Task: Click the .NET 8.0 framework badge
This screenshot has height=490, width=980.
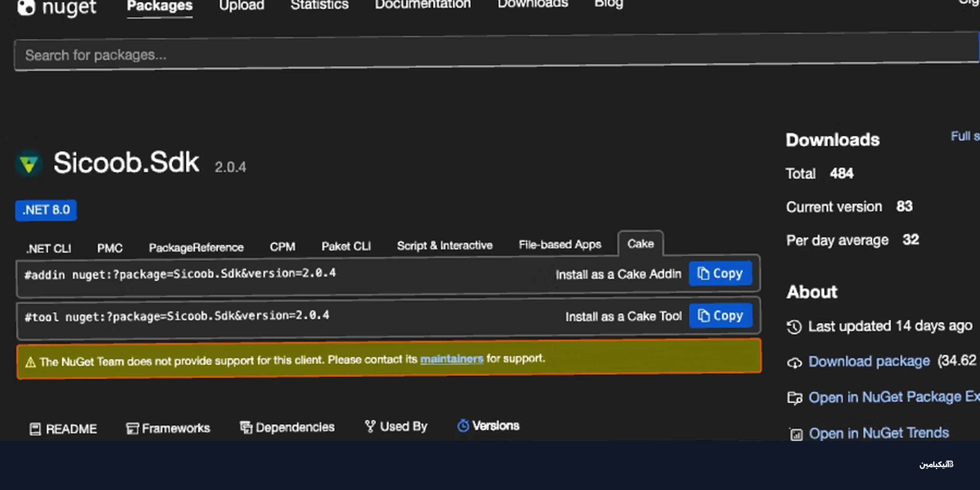Action: 46,210
